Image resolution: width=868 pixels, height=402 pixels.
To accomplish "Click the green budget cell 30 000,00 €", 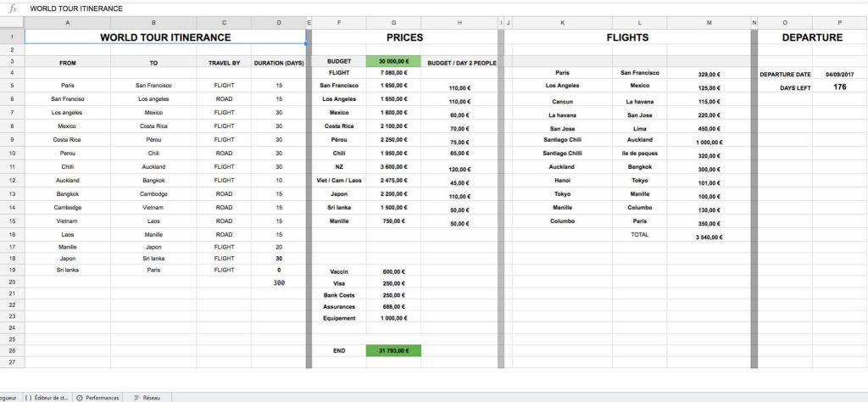I will click(393, 62).
